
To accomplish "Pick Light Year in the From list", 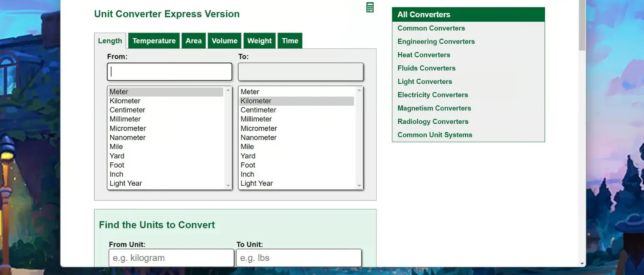I will tap(166, 183).
